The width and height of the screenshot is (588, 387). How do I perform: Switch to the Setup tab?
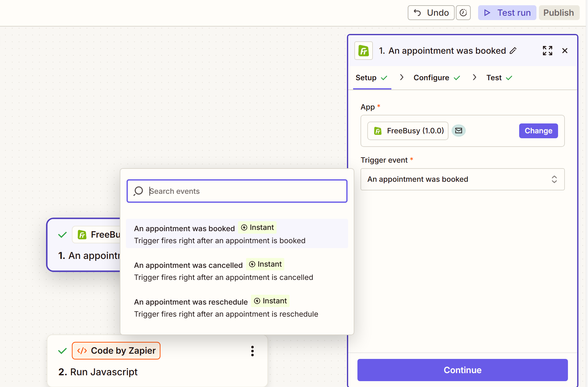[372, 78]
